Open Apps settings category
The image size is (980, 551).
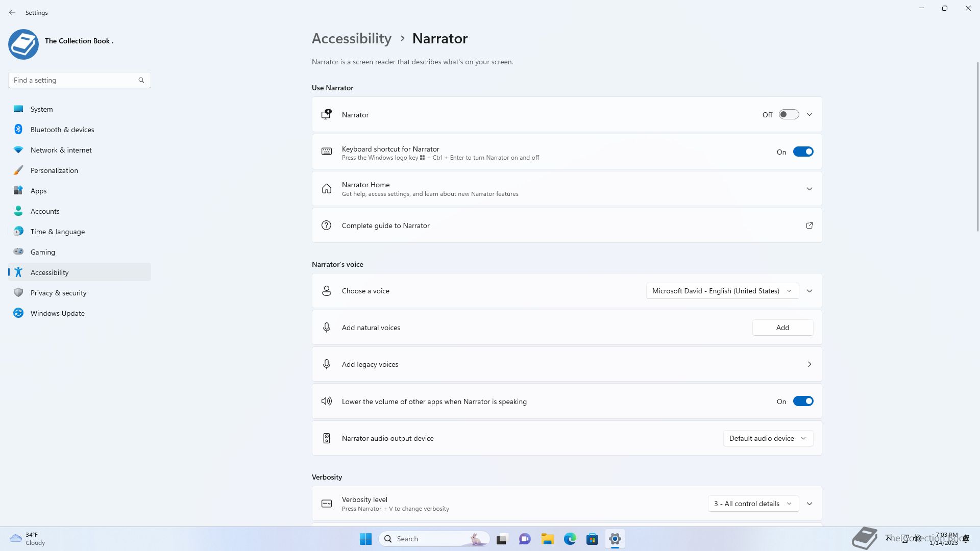click(79, 191)
